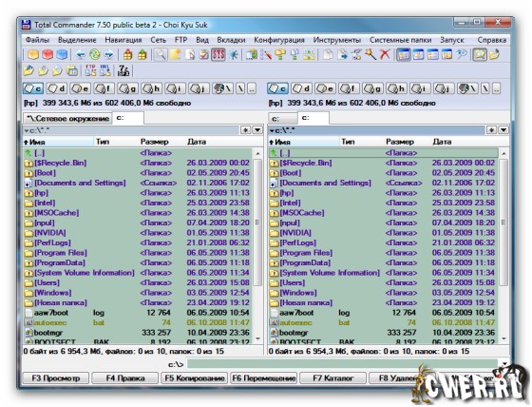Click F7 Каталог button

[x=332, y=378]
